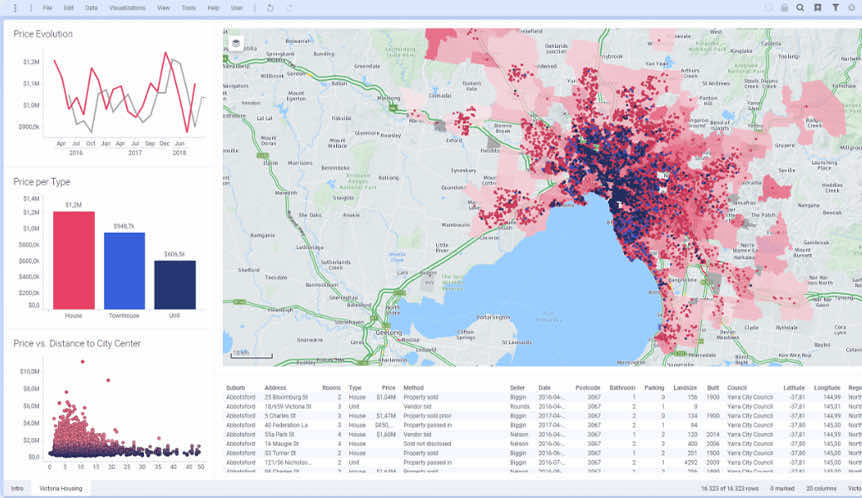Click the '0 marked' status bar entry
The width and height of the screenshot is (862, 498).
point(782,488)
